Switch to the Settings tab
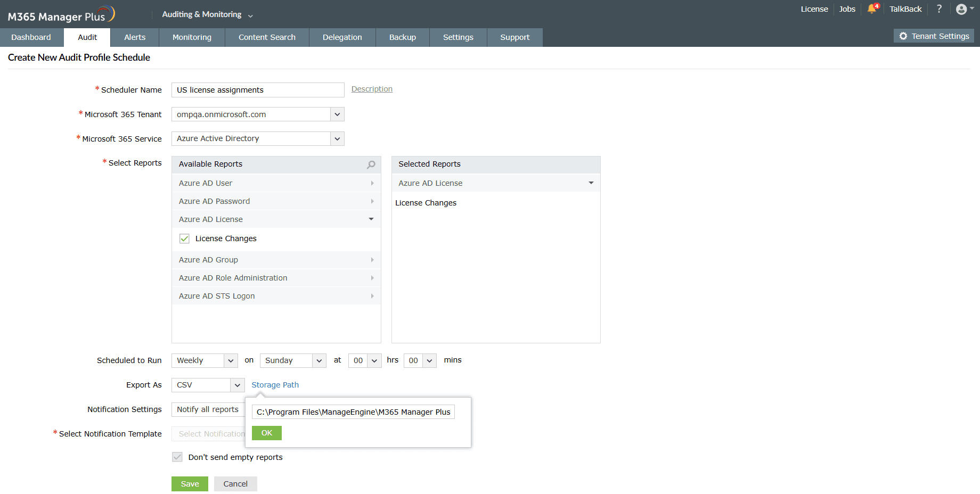This screenshot has width=980, height=494. [x=458, y=37]
